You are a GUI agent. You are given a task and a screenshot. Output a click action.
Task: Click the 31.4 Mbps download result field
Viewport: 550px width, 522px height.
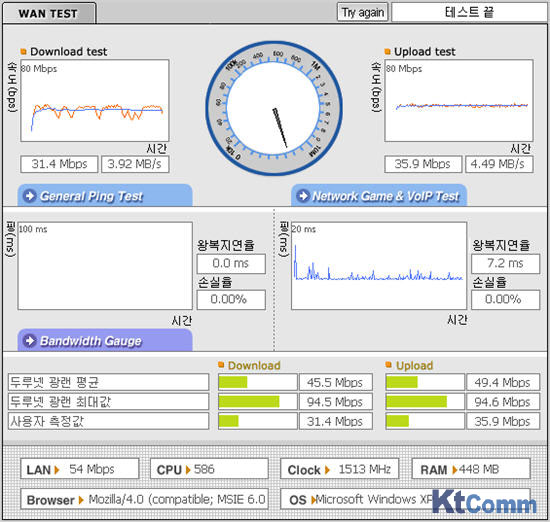[x=59, y=164]
